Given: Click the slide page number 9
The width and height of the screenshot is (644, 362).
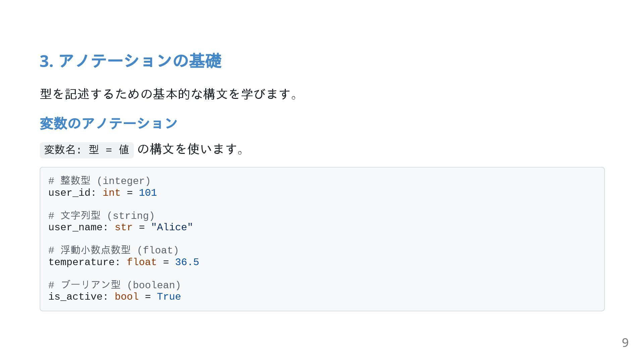Looking at the screenshot, I should tap(625, 343).
